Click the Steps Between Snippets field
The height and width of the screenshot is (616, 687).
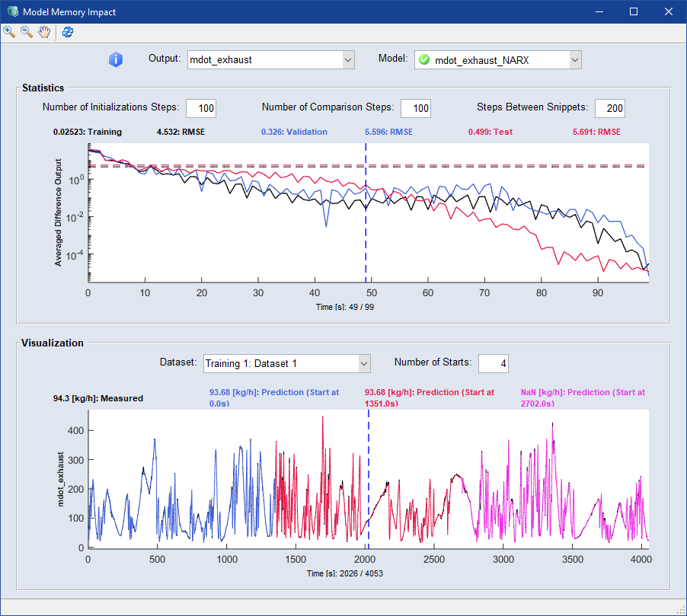click(x=610, y=108)
